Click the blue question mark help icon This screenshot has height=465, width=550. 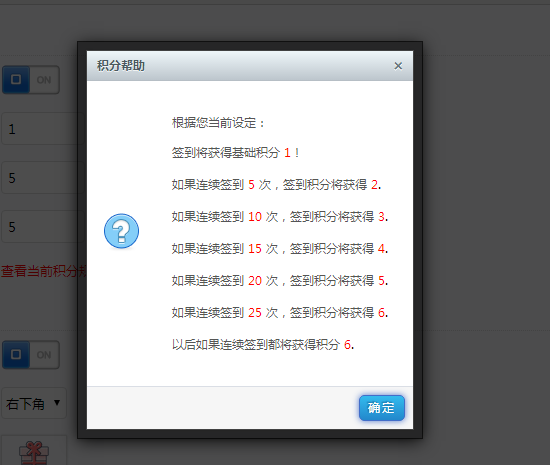(x=121, y=231)
